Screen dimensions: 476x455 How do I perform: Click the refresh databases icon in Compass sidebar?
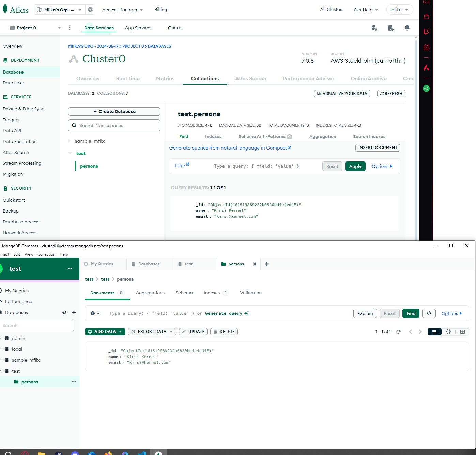pyautogui.click(x=64, y=312)
